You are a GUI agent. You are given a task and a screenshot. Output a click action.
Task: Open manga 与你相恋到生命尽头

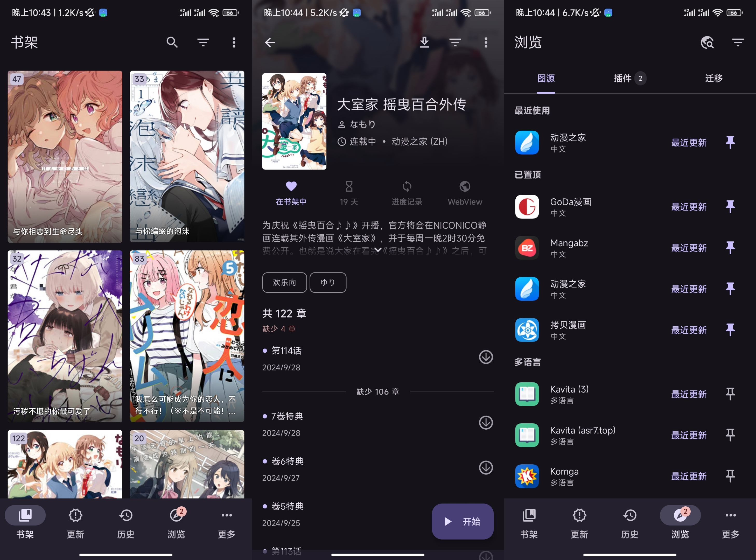tap(65, 157)
